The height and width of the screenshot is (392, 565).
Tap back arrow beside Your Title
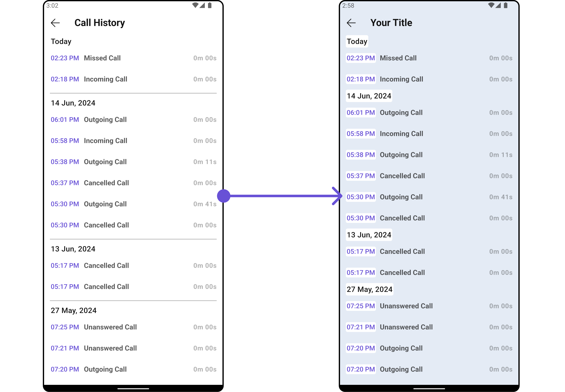pyautogui.click(x=351, y=23)
